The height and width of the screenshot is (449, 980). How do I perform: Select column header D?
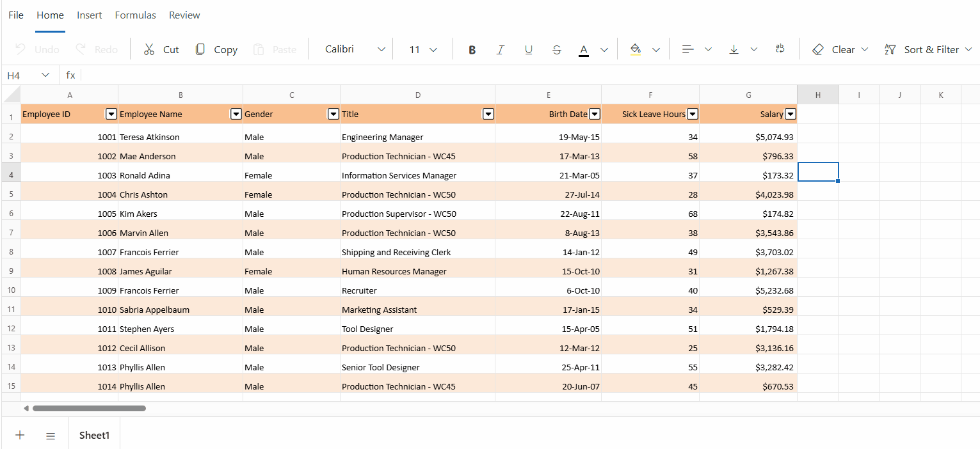418,95
